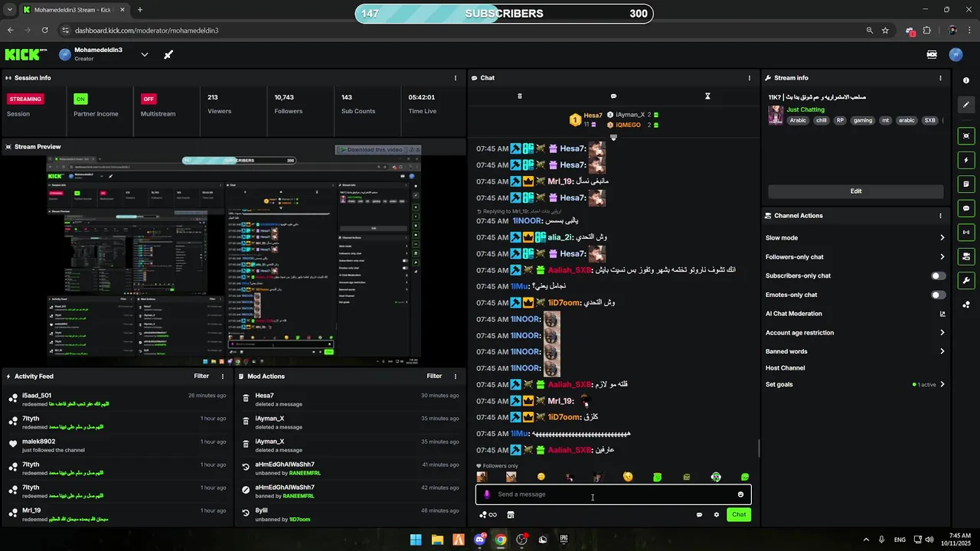Open Epic Games launcher from taskbar
This screenshot has width=980, height=551.
564,540
